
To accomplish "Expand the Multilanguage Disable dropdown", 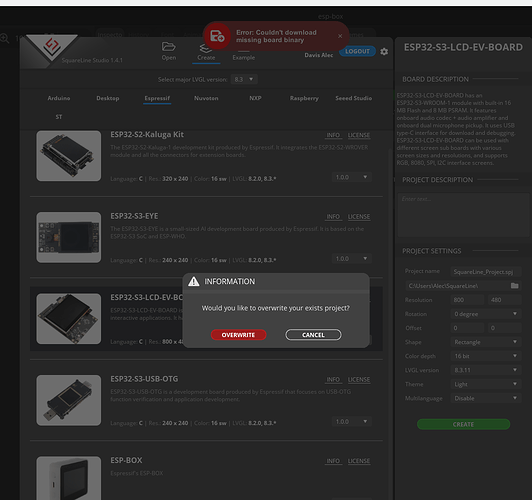I will point(486,398).
